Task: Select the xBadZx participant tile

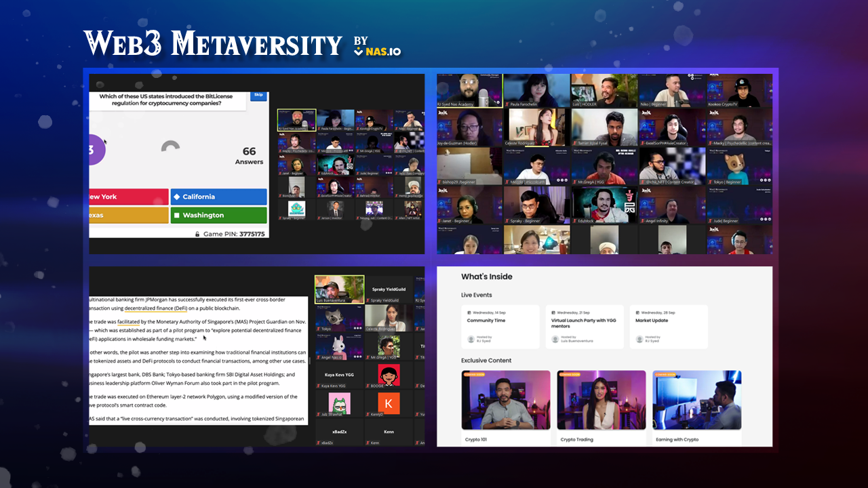Action: click(340, 432)
